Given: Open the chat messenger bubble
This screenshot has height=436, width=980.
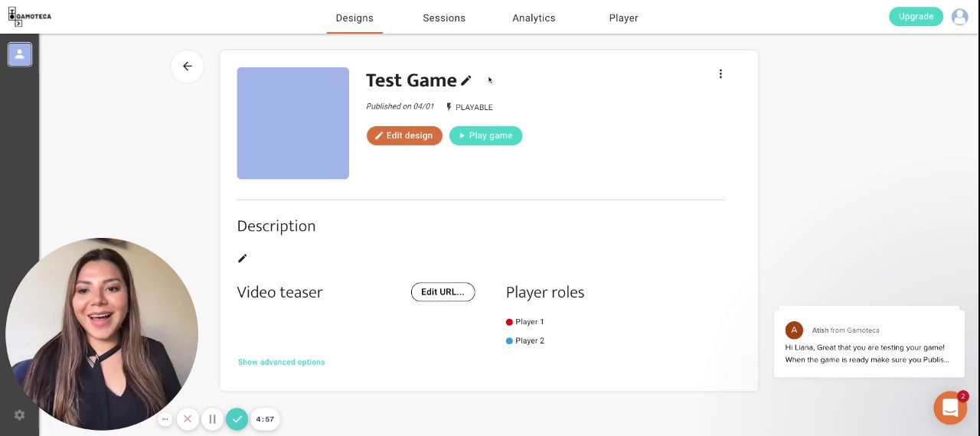Looking at the screenshot, I should coord(950,408).
